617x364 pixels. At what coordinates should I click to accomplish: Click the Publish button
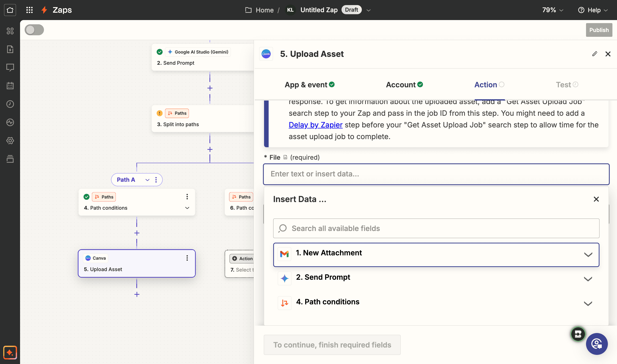coord(599,30)
